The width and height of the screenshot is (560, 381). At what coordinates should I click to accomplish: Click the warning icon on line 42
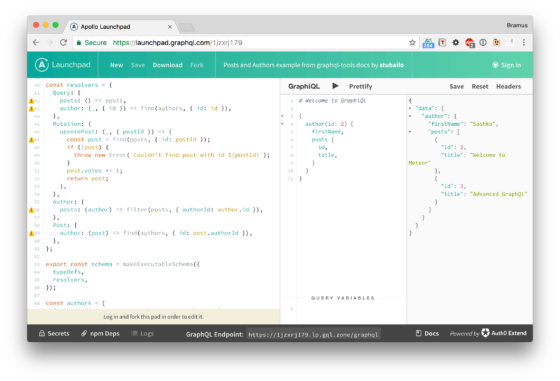(x=31, y=101)
